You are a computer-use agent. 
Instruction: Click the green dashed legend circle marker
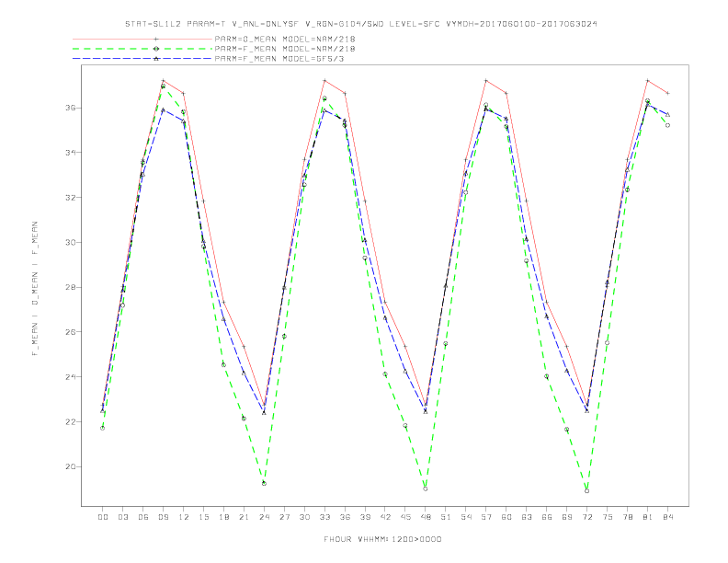pyautogui.click(x=156, y=49)
